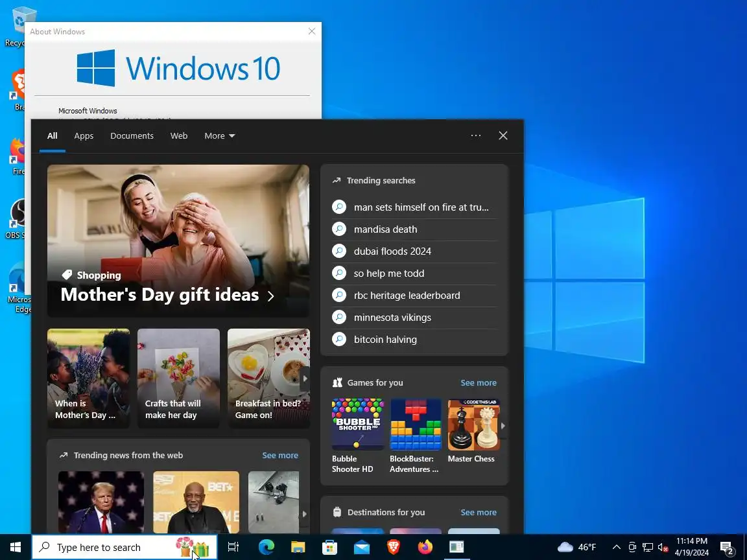Expand the More filter dropdown

(x=220, y=135)
